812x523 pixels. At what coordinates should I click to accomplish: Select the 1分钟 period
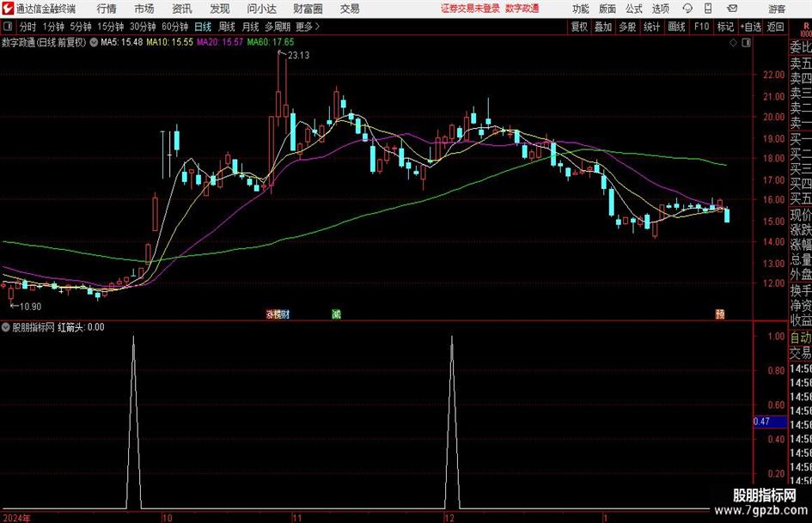pos(53,27)
